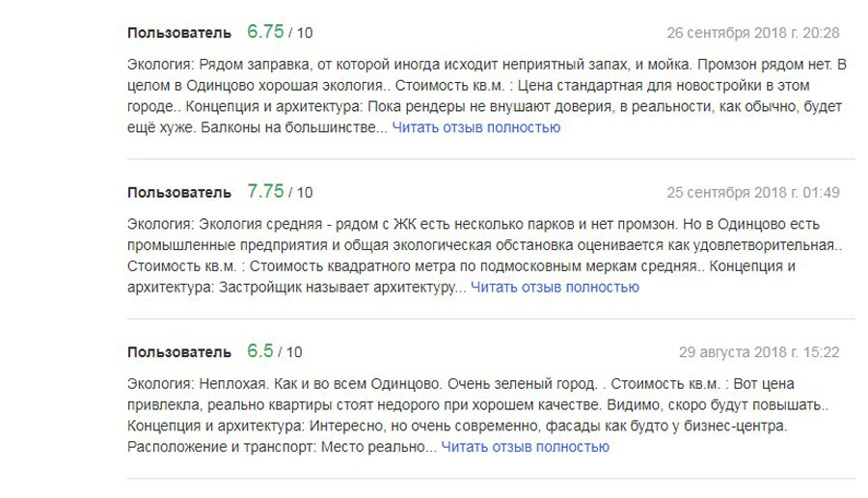The image size is (868, 498).
Task: Click the divider line below first review
Action: (x=491, y=159)
